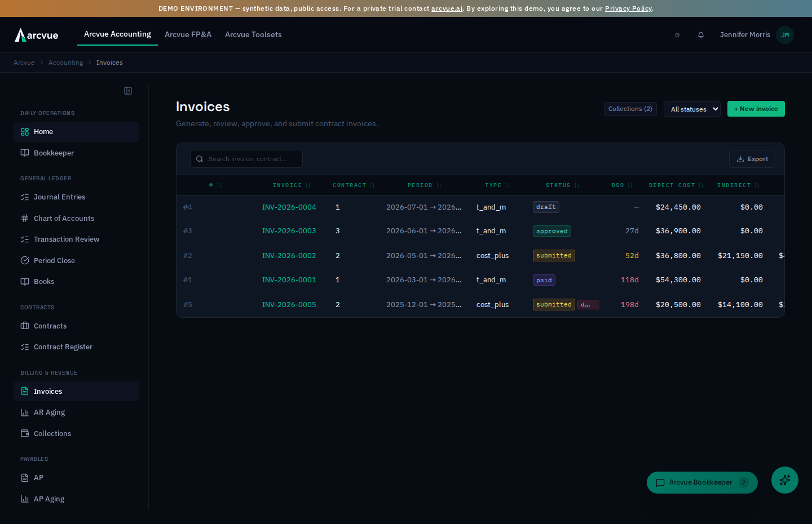Collapse the sidebar panel icon

coord(128,91)
